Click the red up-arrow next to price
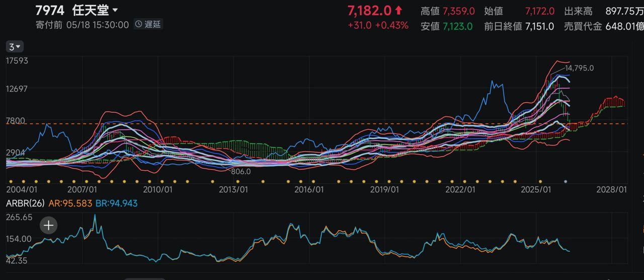 click(x=398, y=10)
